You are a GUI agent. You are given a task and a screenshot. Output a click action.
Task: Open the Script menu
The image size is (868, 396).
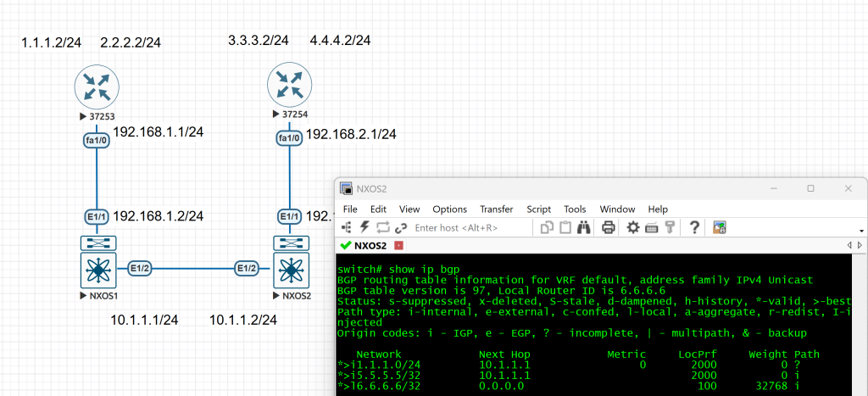pyautogui.click(x=538, y=209)
